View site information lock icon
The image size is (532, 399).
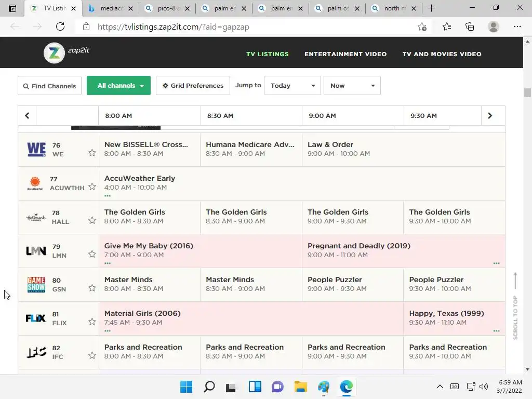point(86,27)
